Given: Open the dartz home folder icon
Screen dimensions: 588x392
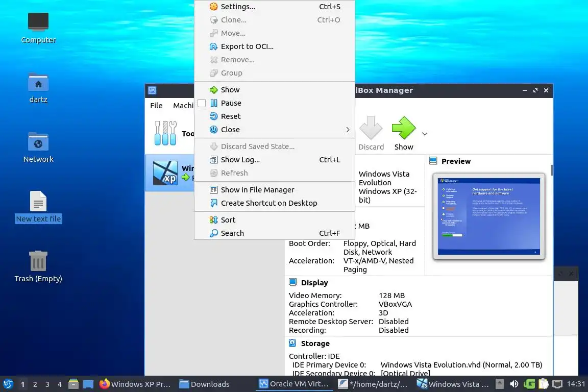Looking at the screenshot, I should point(38,88).
